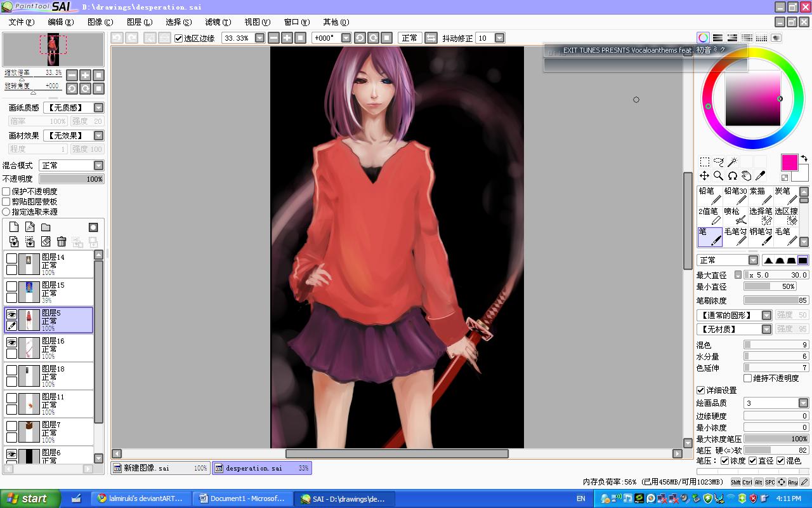Select the lasso selection tool
Viewport: 812px width, 508px height.
[x=718, y=162]
